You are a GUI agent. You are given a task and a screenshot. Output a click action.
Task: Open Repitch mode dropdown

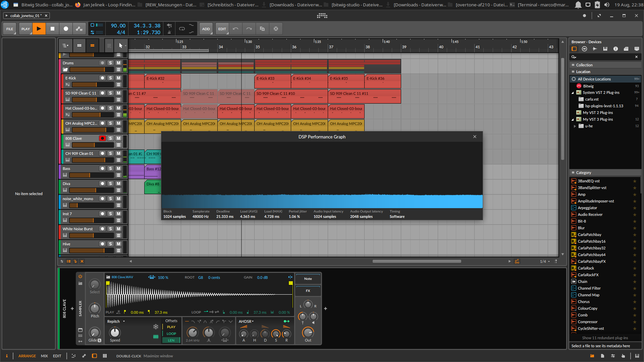[116, 321]
